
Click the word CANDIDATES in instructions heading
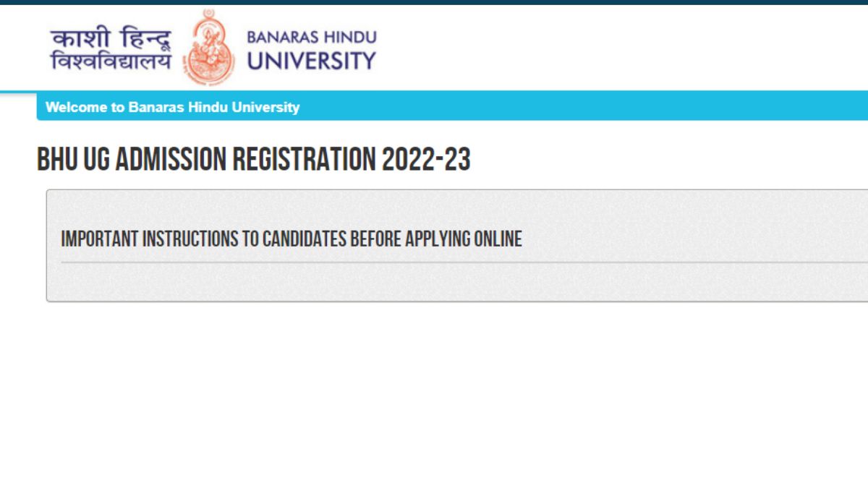tap(304, 239)
